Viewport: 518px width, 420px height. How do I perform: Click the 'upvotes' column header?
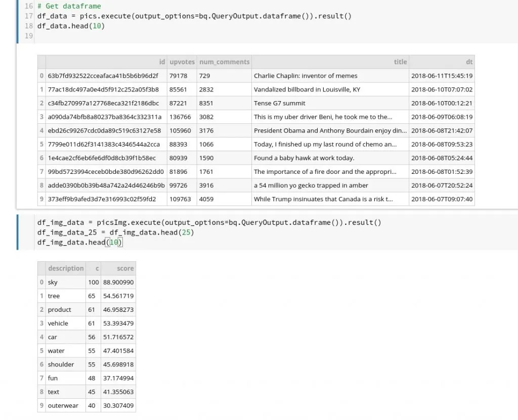tap(182, 62)
